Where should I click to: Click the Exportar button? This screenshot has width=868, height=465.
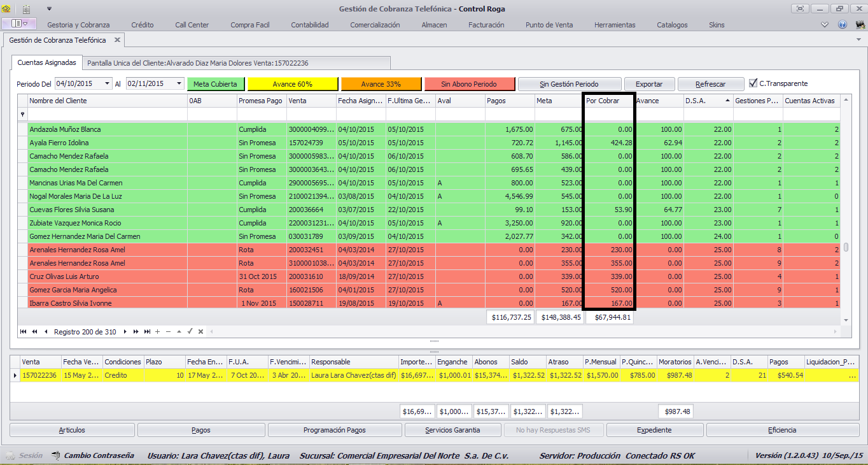(x=649, y=84)
